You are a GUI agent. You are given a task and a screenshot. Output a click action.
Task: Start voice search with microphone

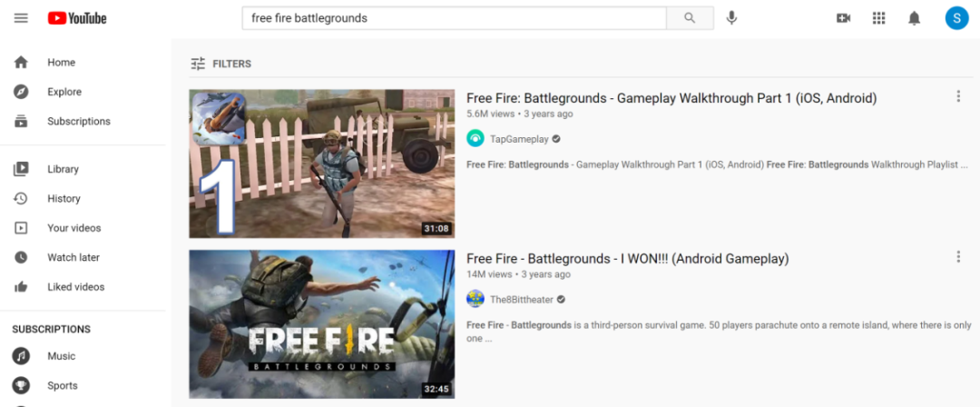[731, 18]
